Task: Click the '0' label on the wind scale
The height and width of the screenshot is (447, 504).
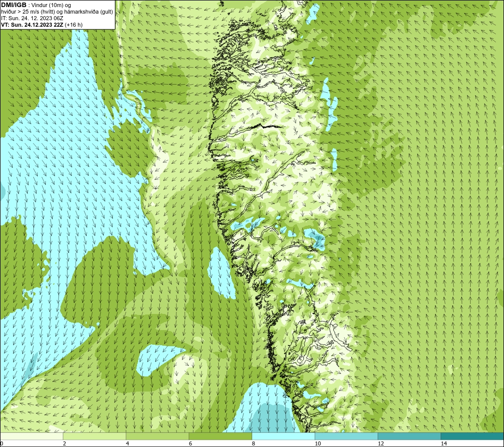Action: pyautogui.click(x=2, y=443)
